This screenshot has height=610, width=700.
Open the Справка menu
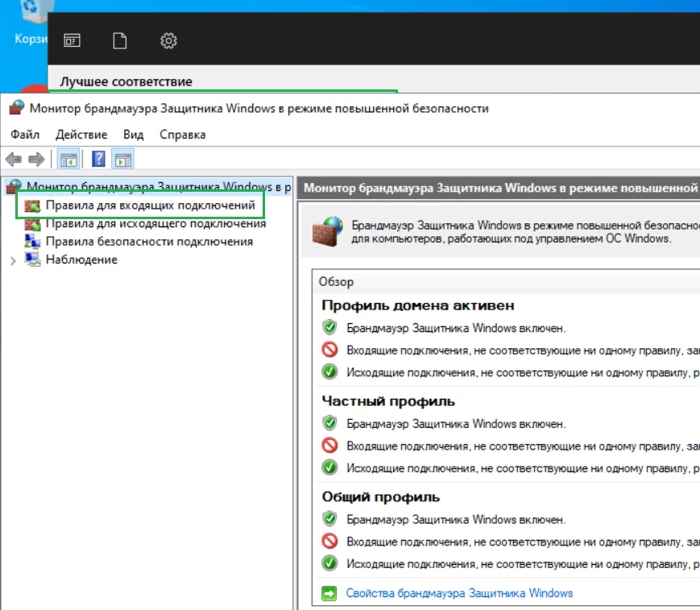(x=183, y=135)
